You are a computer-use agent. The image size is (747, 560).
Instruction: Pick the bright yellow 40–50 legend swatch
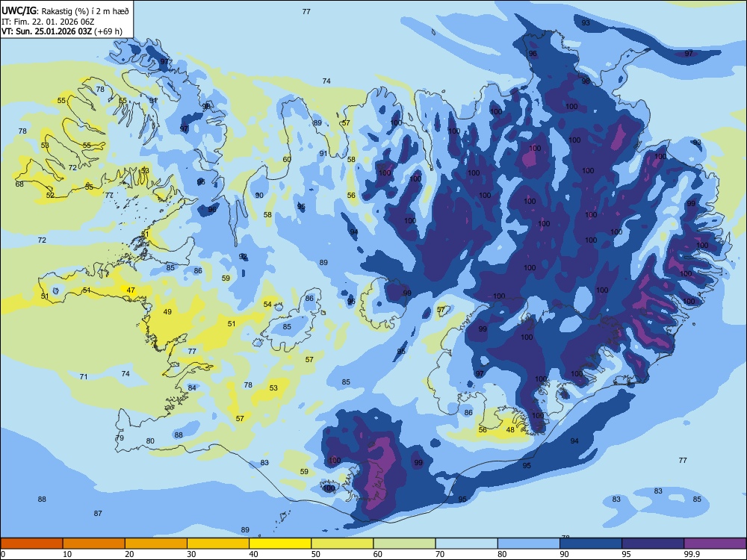tap(280, 544)
